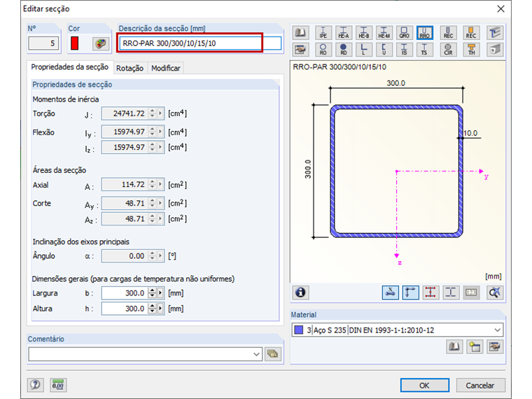Open units and decimals settings
The width and height of the screenshot is (532, 399).
point(58,385)
